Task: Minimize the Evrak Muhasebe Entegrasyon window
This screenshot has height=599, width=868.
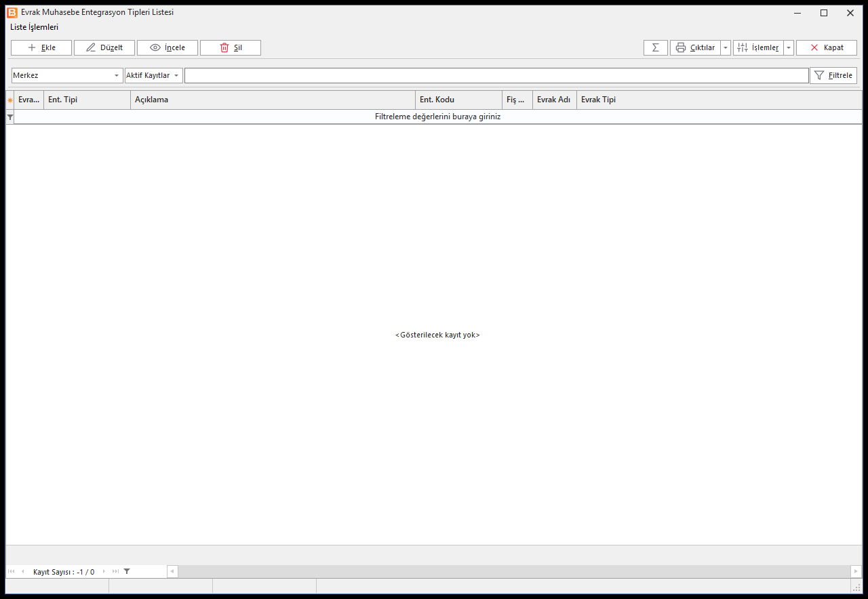Action: (798, 13)
